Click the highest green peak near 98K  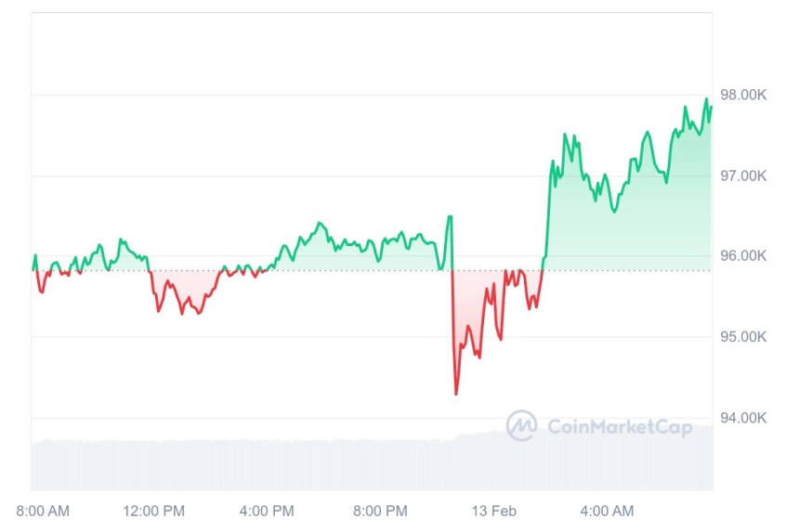tap(706, 99)
